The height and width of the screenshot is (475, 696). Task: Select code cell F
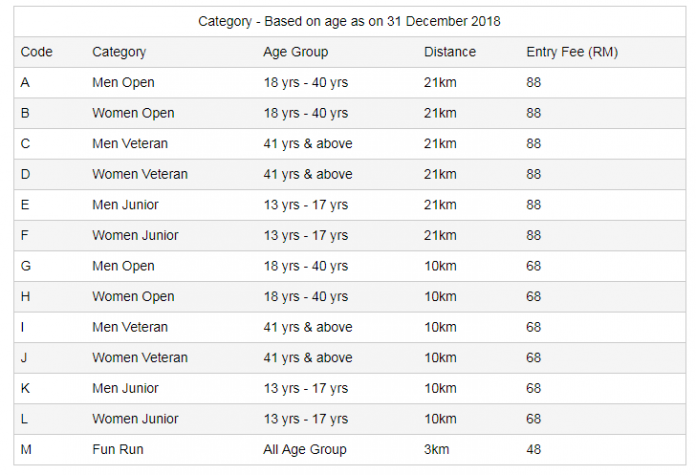(25, 235)
